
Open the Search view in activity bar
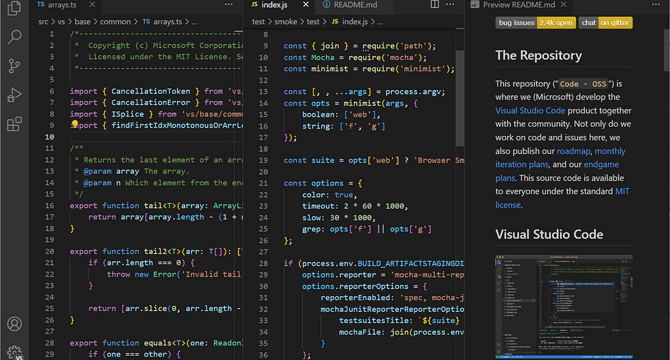[14, 37]
